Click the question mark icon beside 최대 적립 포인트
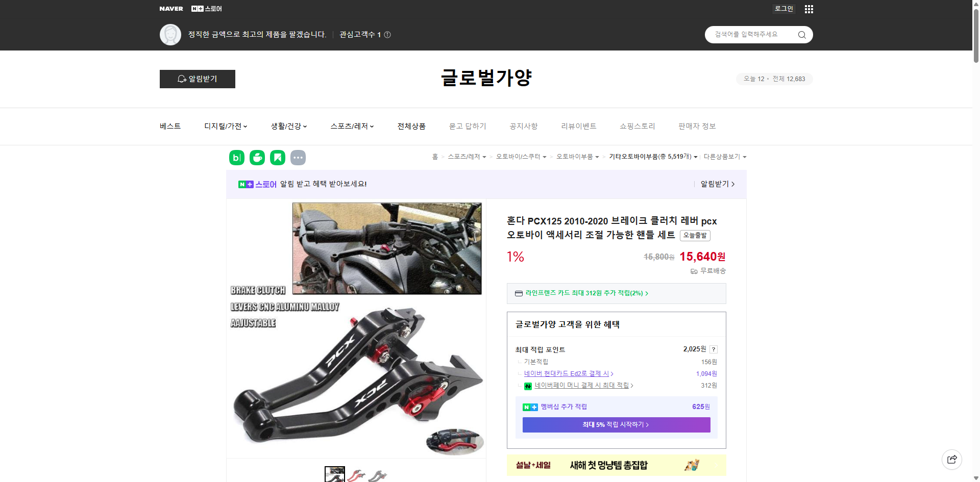 click(713, 349)
